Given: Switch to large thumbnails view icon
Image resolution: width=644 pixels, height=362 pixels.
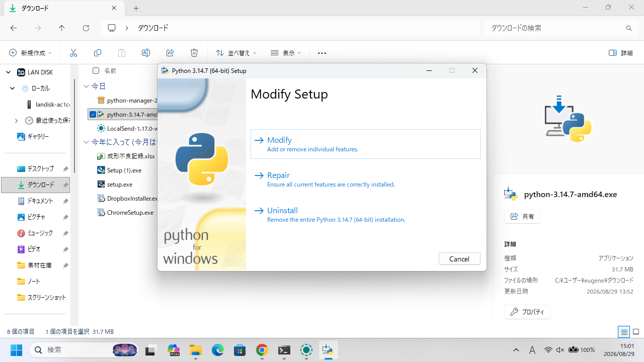Looking at the screenshot, I should [x=636, y=332].
